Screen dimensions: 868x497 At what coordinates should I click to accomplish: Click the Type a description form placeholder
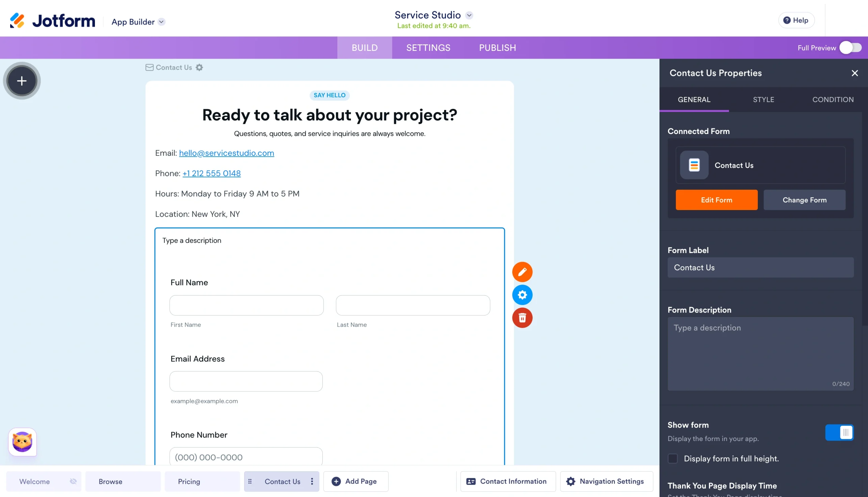(192, 240)
